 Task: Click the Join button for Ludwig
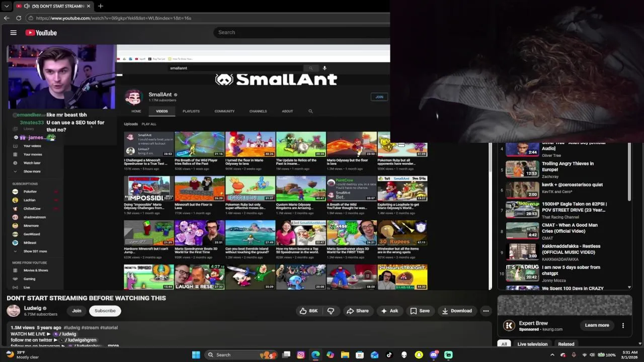[76, 311]
